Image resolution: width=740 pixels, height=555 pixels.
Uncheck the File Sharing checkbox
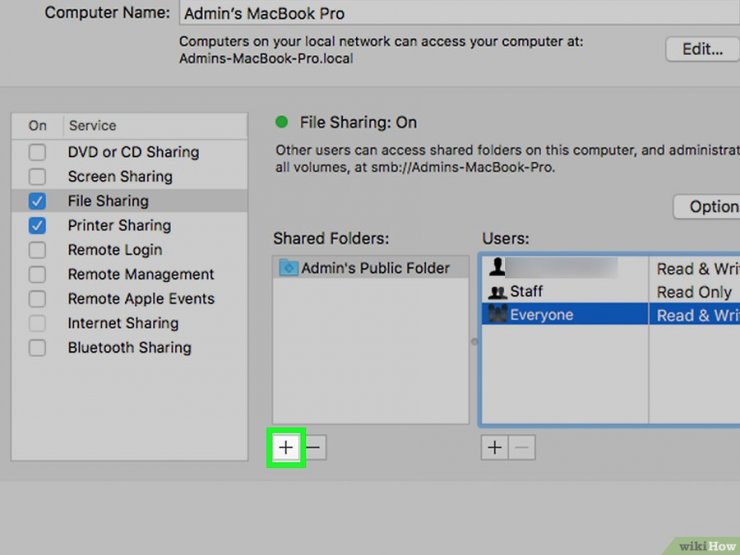click(x=37, y=201)
